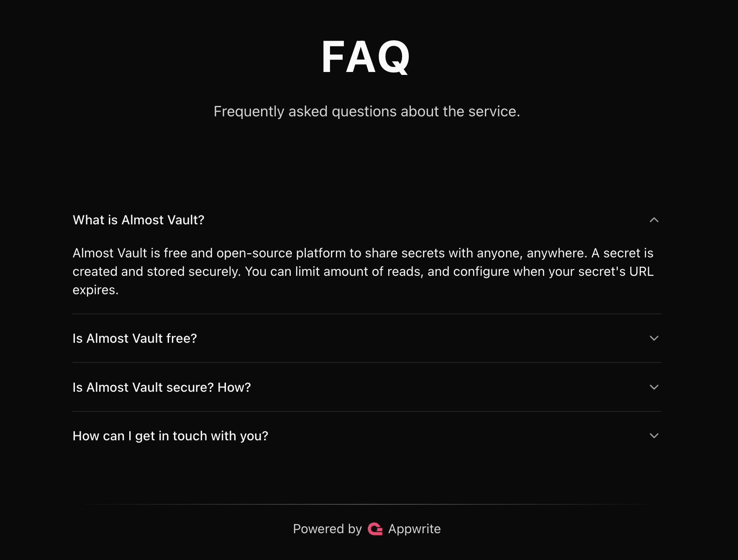738x560 pixels.
Task: Click the chevron beside 'How can I get in touch with you?'
Action: click(655, 436)
